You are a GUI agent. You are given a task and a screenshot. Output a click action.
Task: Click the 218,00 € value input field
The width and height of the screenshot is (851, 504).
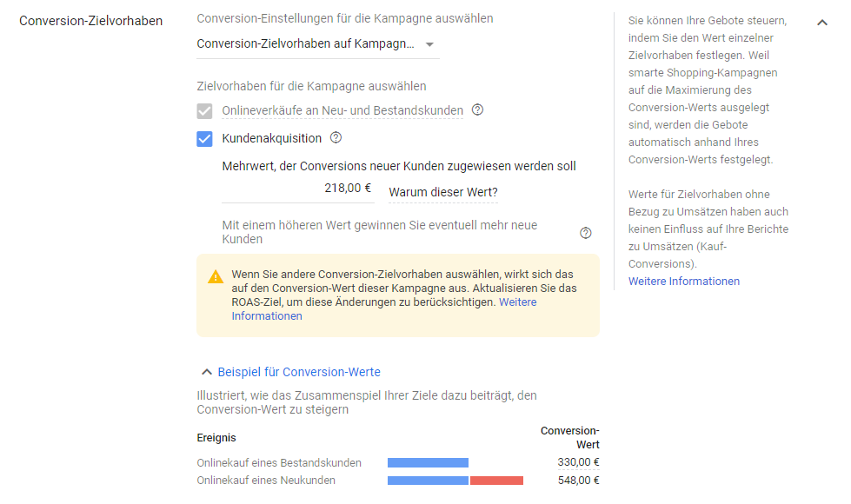pos(339,187)
